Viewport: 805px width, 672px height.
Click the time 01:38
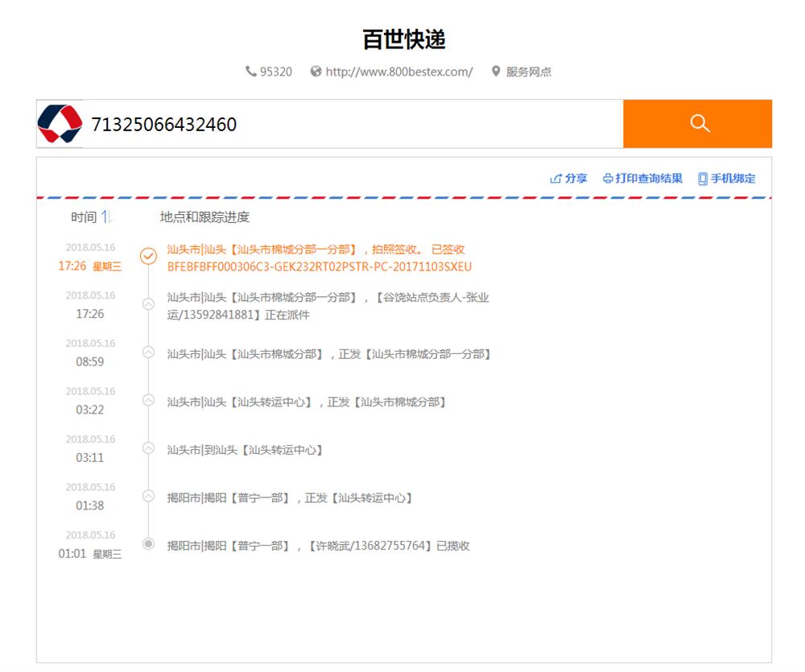[90, 505]
